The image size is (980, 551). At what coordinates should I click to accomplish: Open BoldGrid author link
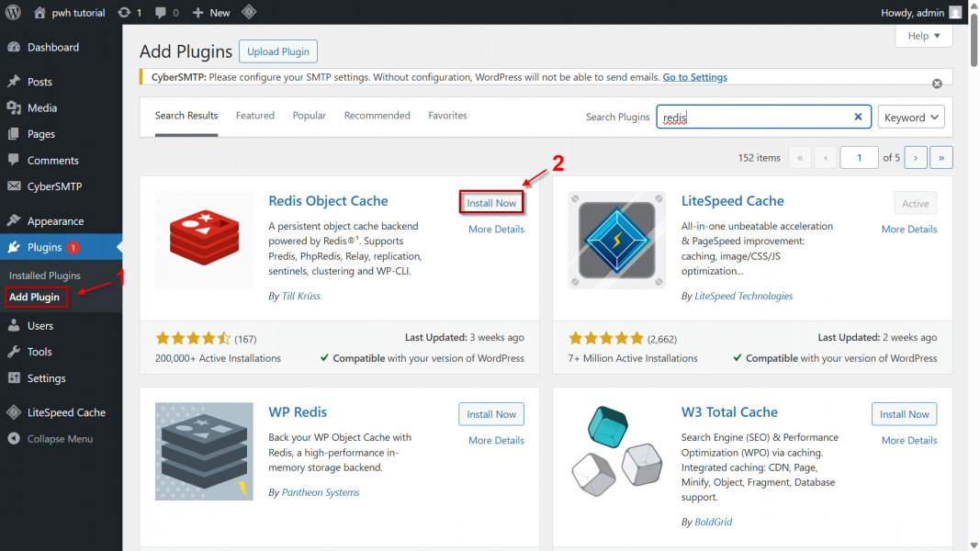coord(713,522)
